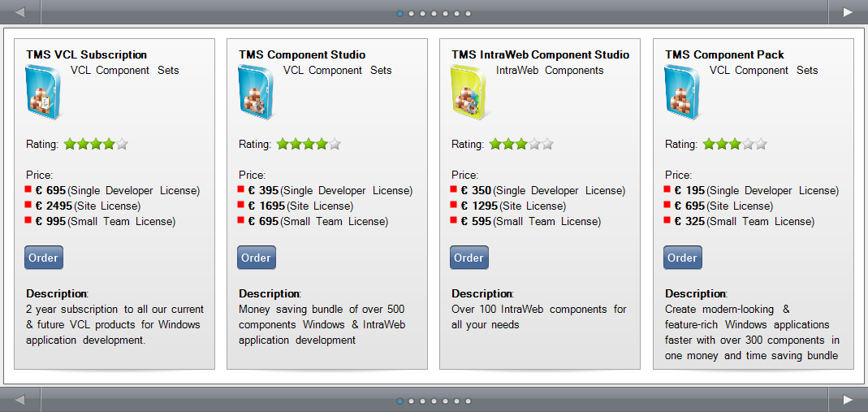
Task: Select the fifth dot in the bottom pager
Action: 445,401
